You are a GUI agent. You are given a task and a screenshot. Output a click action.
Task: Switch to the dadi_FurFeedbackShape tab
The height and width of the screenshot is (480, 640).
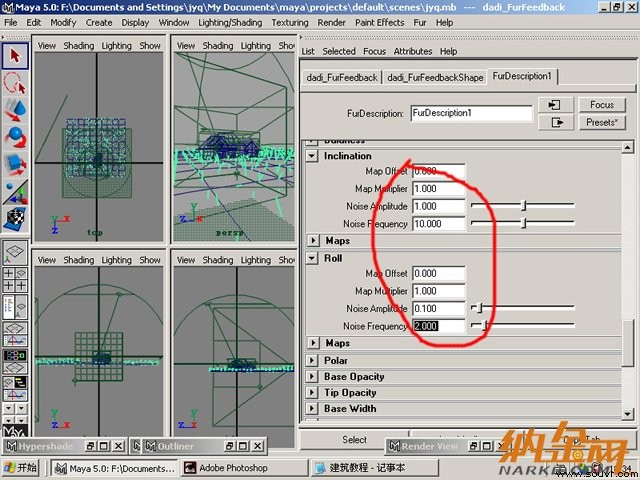coord(435,78)
